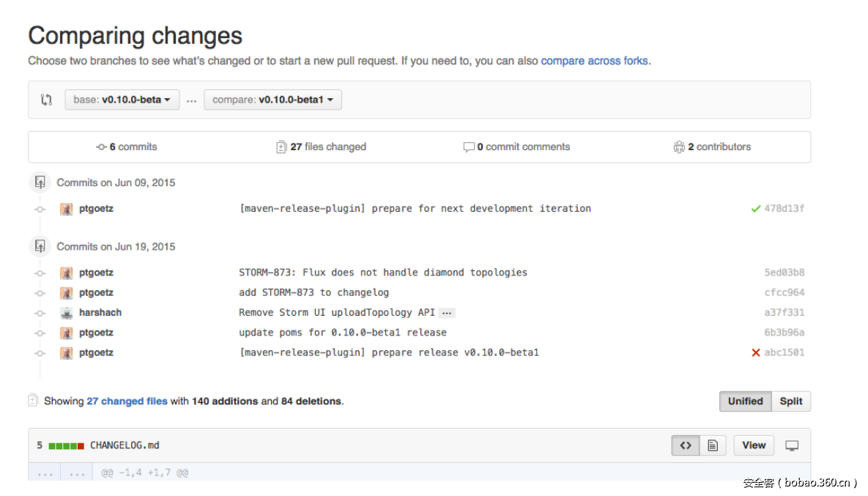Viewport: 868px width, 496px height.
Task: Click ptgoetz avatar on the Jun 09 commit
Action: point(66,209)
